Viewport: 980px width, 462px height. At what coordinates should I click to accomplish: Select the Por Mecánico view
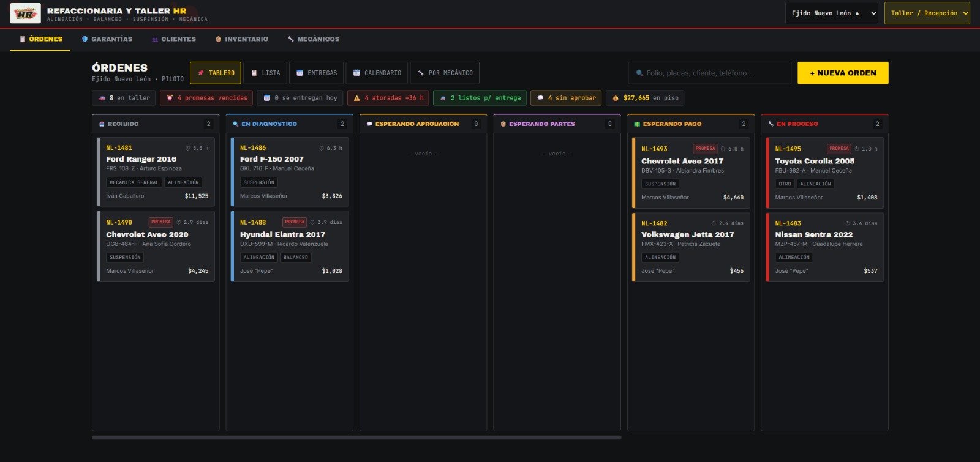pyautogui.click(x=445, y=73)
